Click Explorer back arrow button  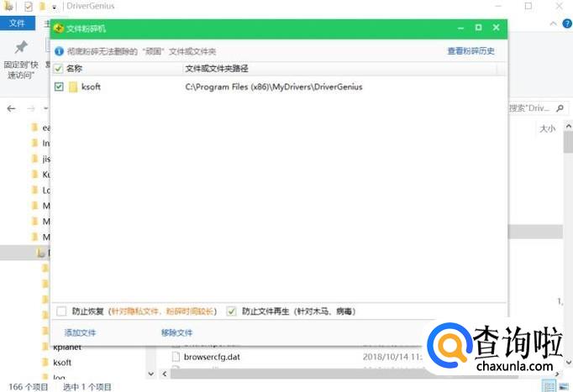12,108
